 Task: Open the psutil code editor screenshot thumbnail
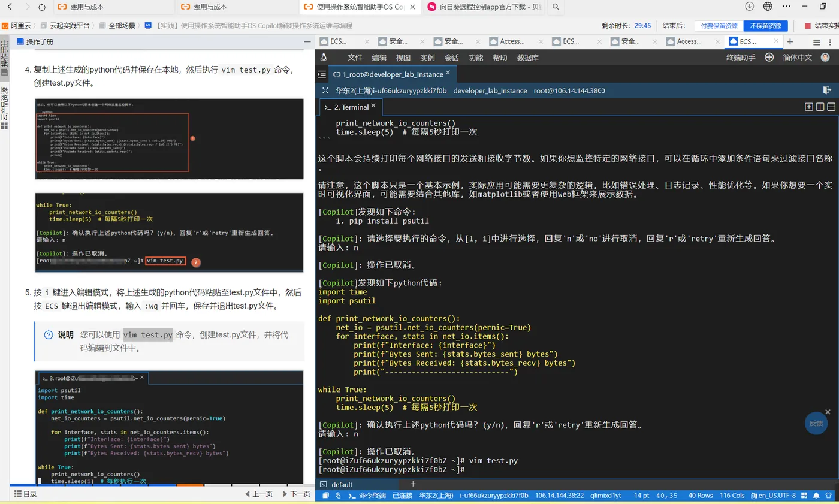(x=170, y=427)
